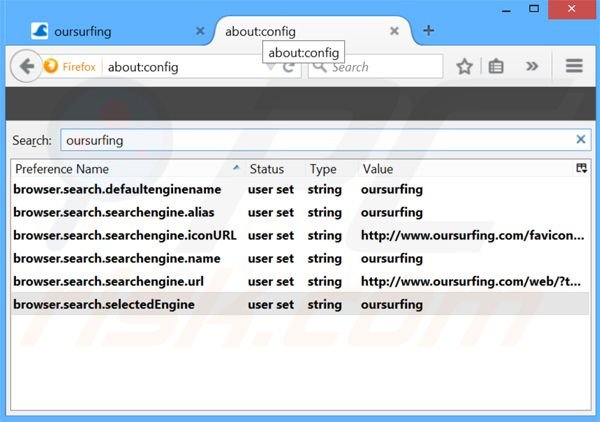Click 'user set' status in selectedEngine row
This screenshot has height=422, width=600.
[x=271, y=305]
